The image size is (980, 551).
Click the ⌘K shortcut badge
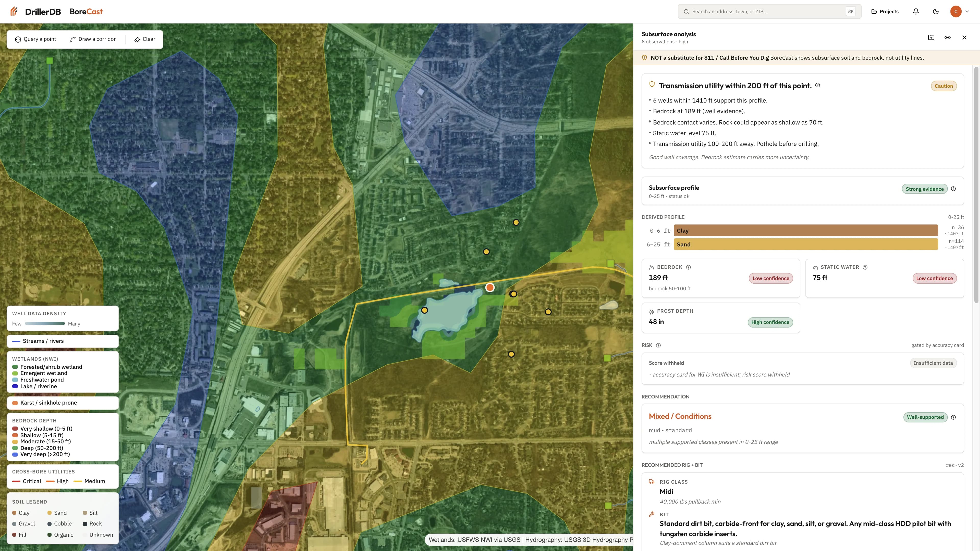[850, 11]
